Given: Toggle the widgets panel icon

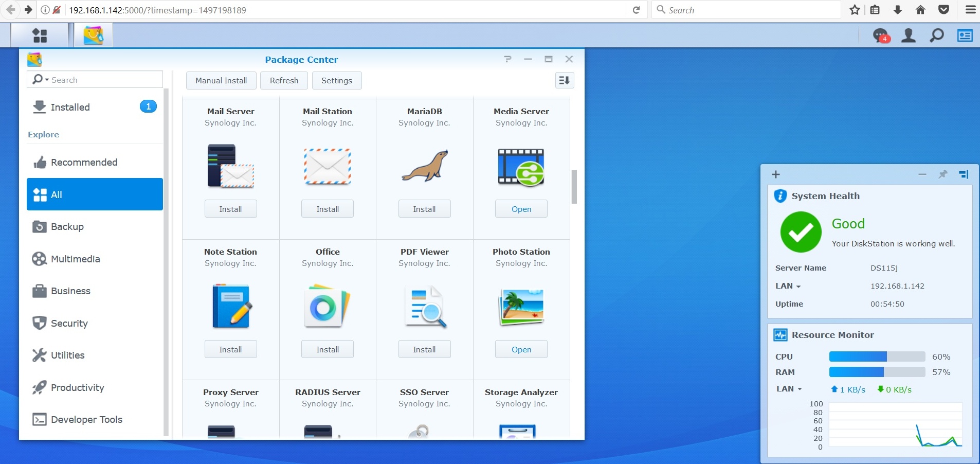Looking at the screenshot, I should tap(965, 35).
